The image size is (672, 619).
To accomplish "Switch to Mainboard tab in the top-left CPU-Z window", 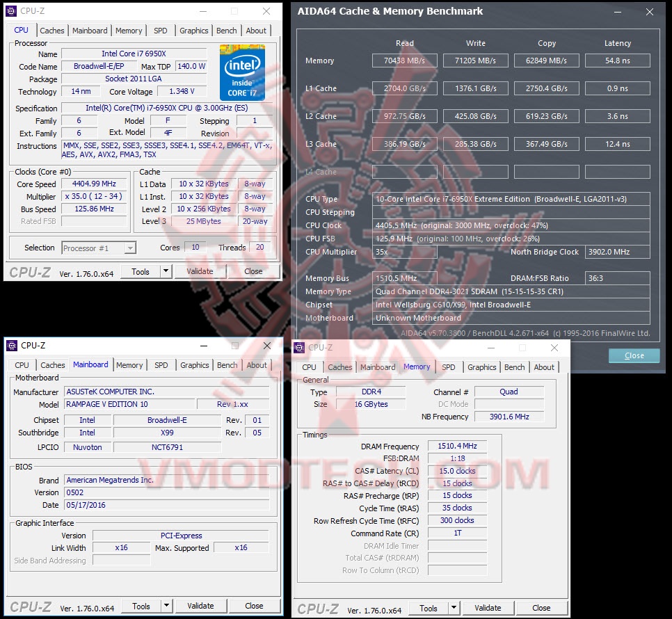I will point(90,31).
